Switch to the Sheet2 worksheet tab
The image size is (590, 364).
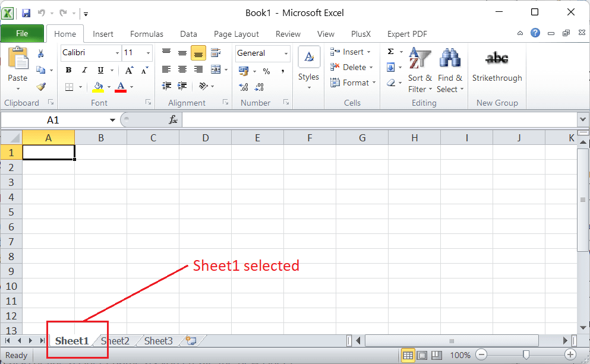pyautogui.click(x=115, y=341)
